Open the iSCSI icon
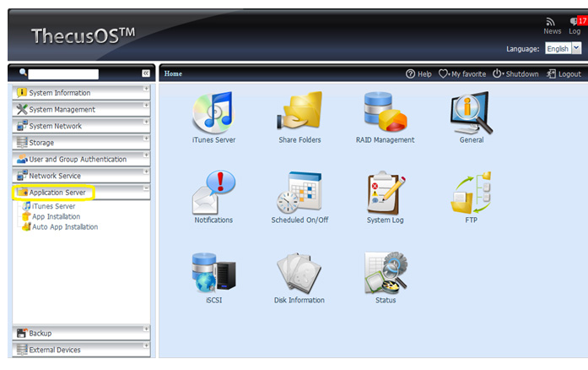 tap(213, 273)
